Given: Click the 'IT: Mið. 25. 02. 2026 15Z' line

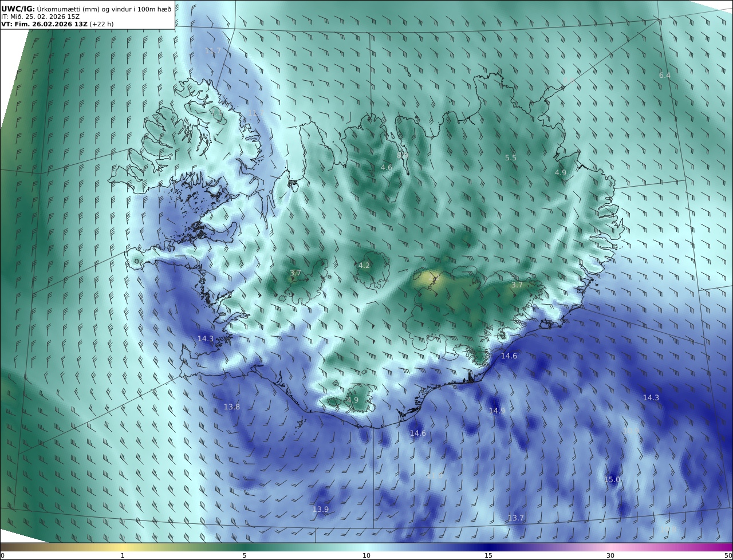Looking at the screenshot, I should (x=40, y=17).
